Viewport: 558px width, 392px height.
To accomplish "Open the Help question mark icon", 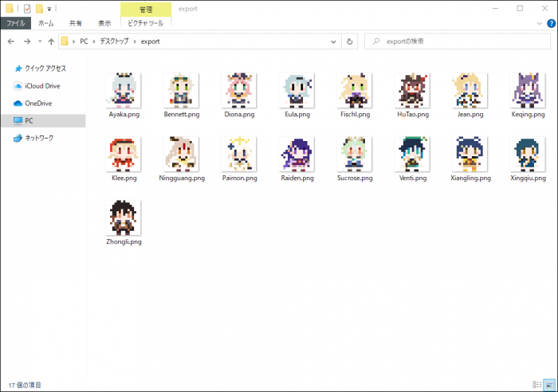I will pyautogui.click(x=551, y=24).
